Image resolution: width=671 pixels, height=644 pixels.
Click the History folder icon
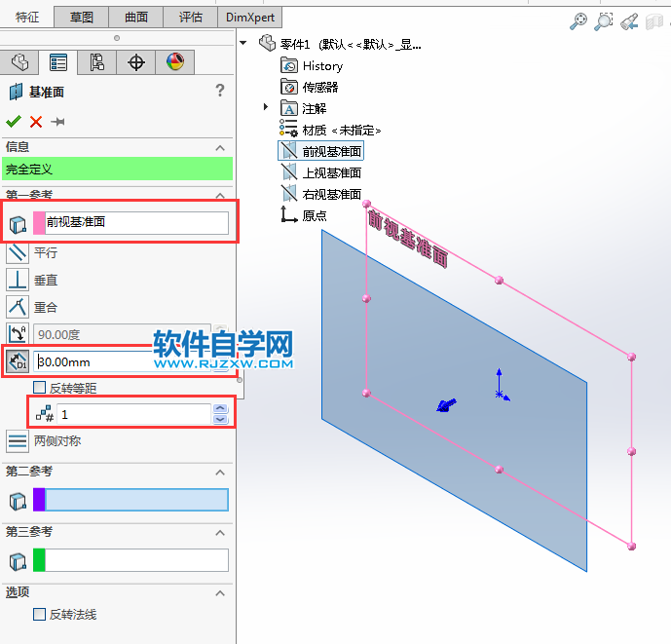click(289, 65)
